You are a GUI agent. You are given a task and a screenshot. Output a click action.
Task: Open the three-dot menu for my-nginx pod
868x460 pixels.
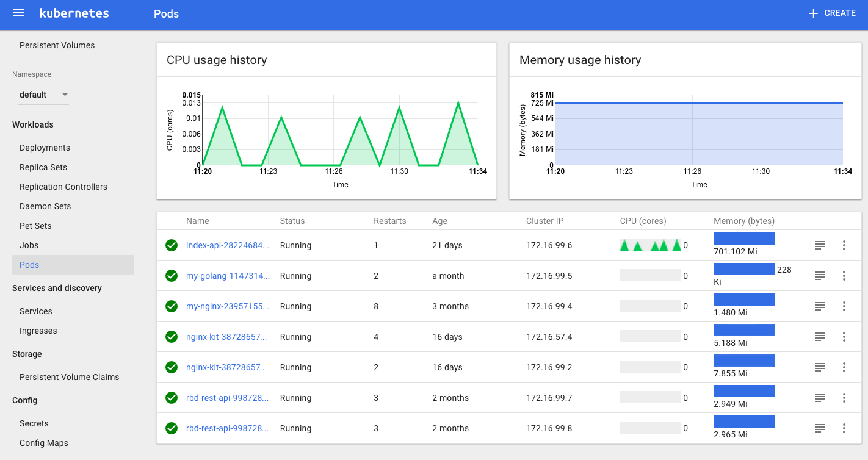point(844,306)
